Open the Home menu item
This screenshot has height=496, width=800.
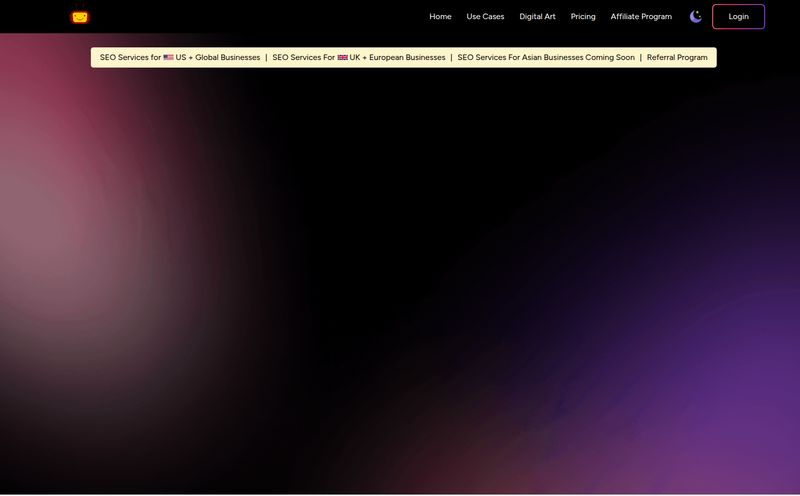click(x=440, y=17)
